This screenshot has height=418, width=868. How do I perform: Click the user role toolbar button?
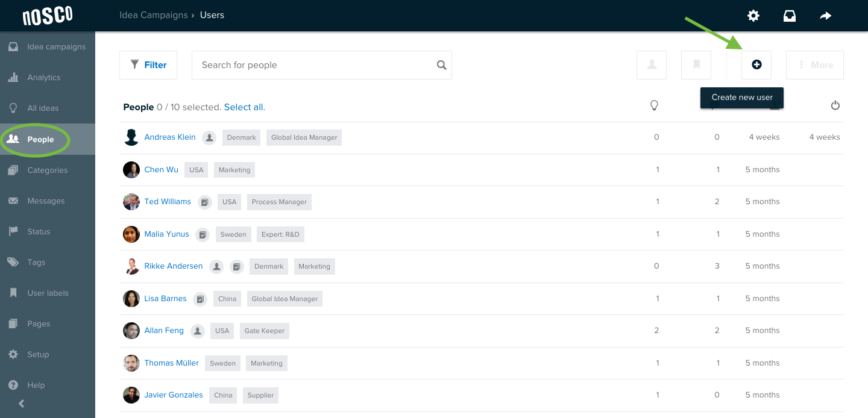click(652, 65)
